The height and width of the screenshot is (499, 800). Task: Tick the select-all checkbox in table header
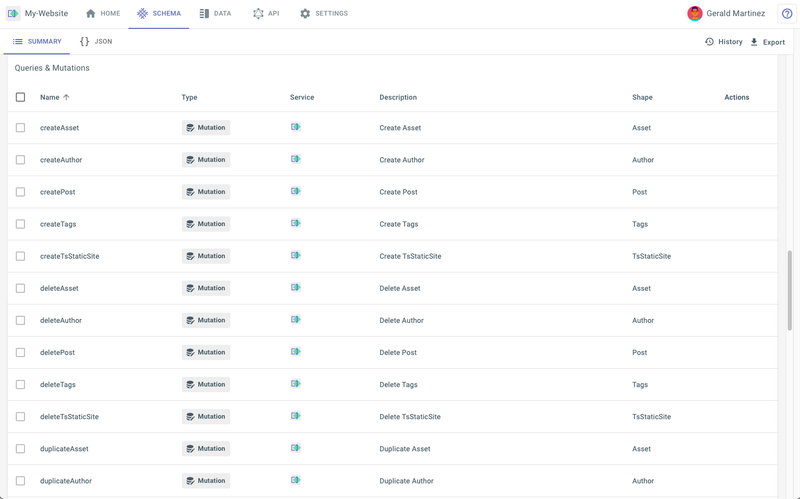(20, 97)
